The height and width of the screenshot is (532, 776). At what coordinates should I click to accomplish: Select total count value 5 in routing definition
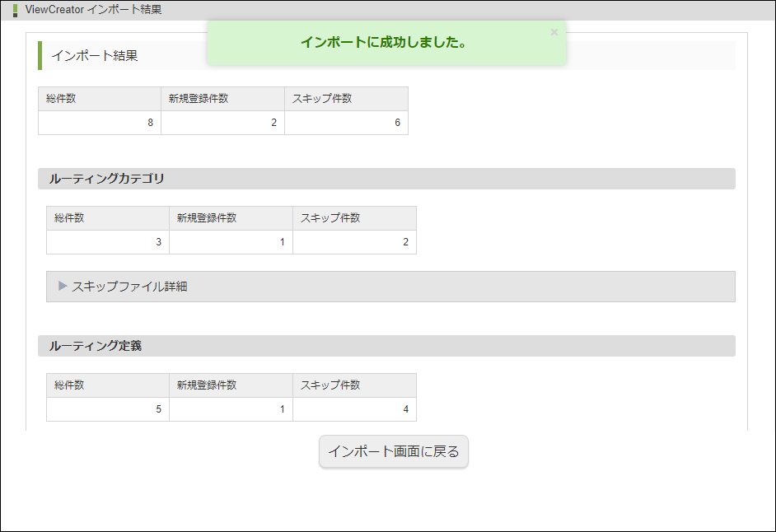pos(159,409)
